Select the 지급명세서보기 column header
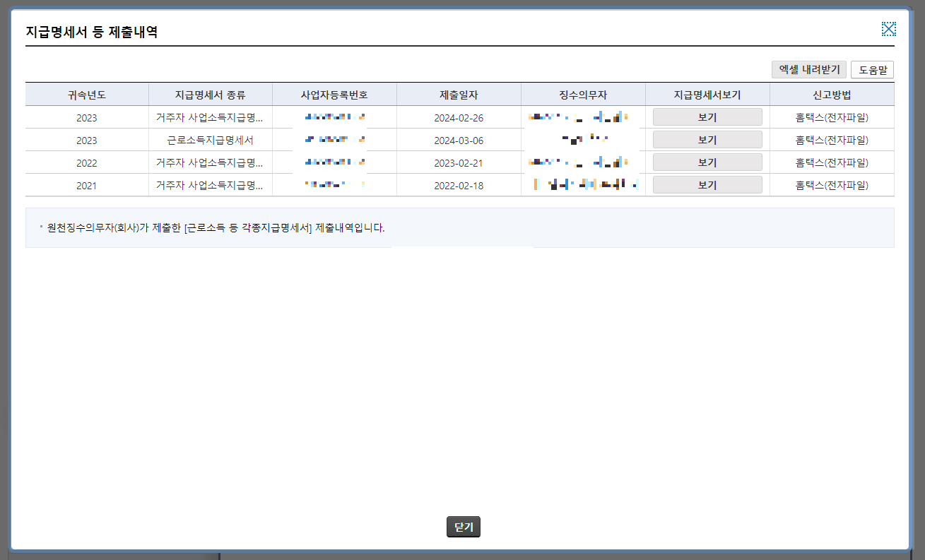The width and height of the screenshot is (925, 560). coord(707,95)
